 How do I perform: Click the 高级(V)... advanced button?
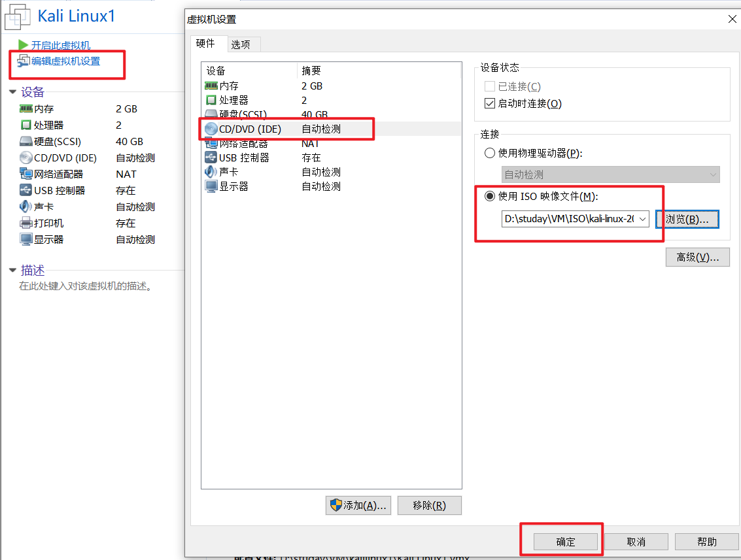698,257
